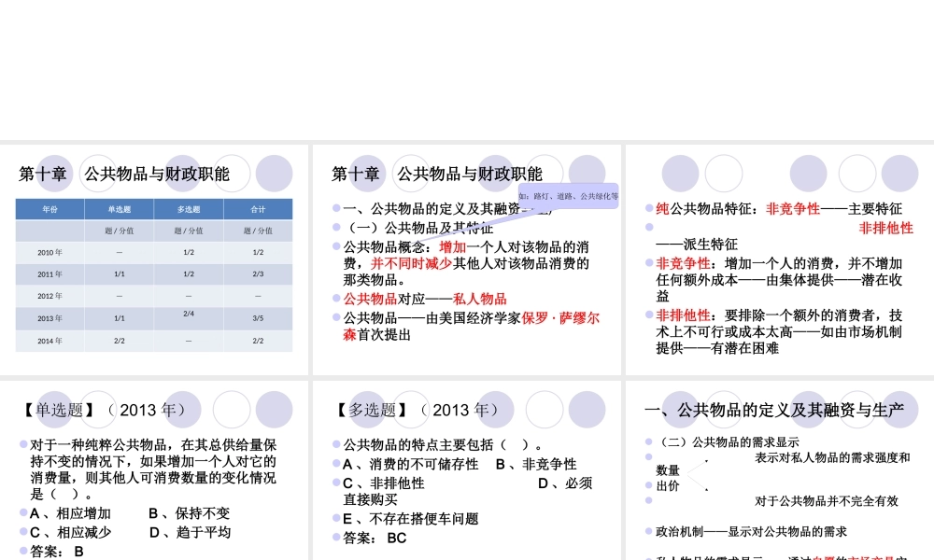Click the 多选题 table header

(x=189, y=209)
